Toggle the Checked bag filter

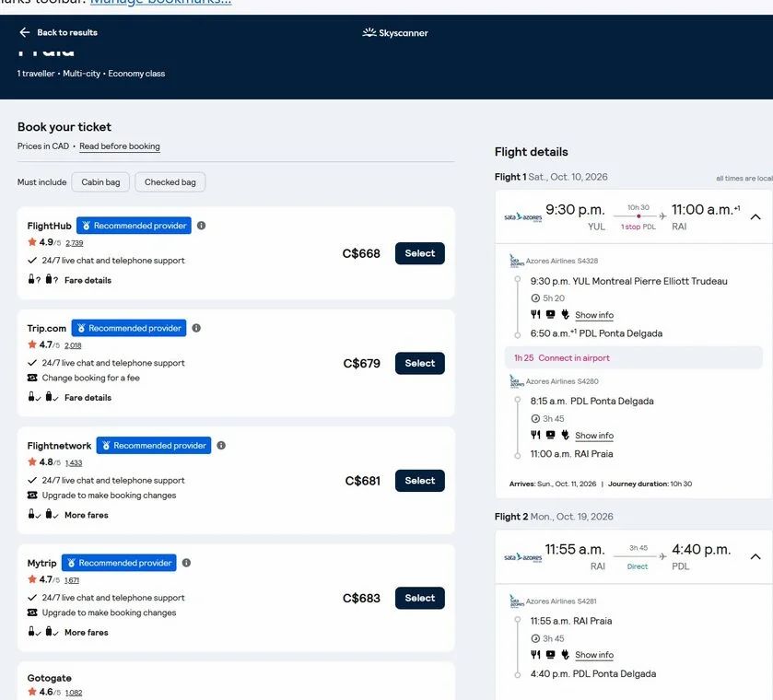(170, 181)
